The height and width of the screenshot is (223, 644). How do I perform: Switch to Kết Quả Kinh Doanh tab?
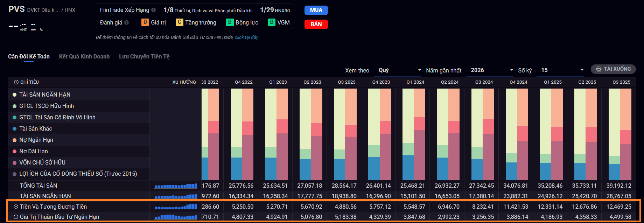pyautogui.click(x=84, y=57)
